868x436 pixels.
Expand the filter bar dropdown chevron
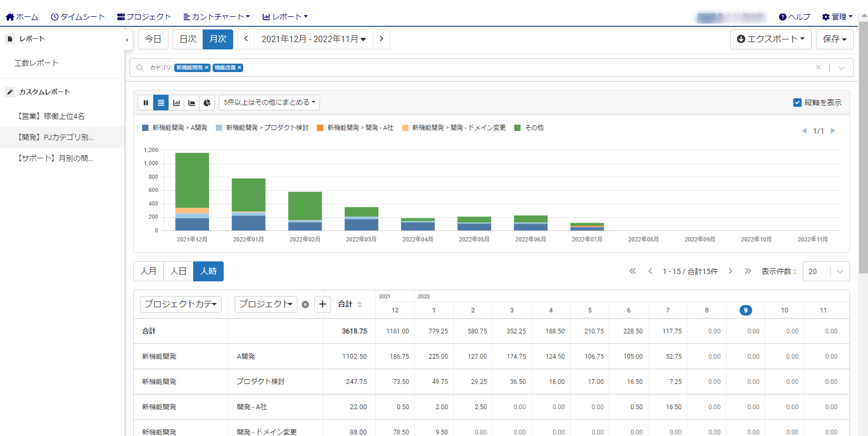pos(842,68)
